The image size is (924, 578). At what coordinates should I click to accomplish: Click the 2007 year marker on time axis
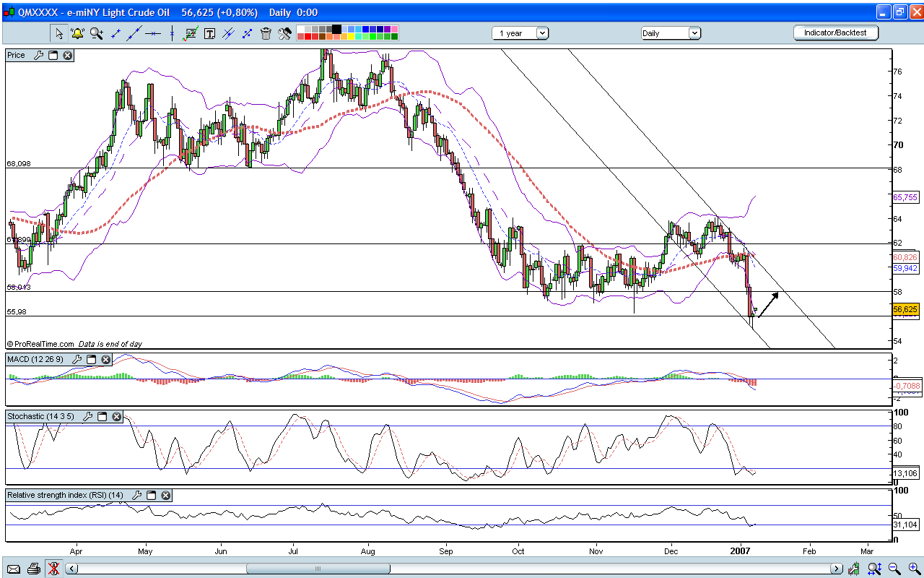coord(741,551)
